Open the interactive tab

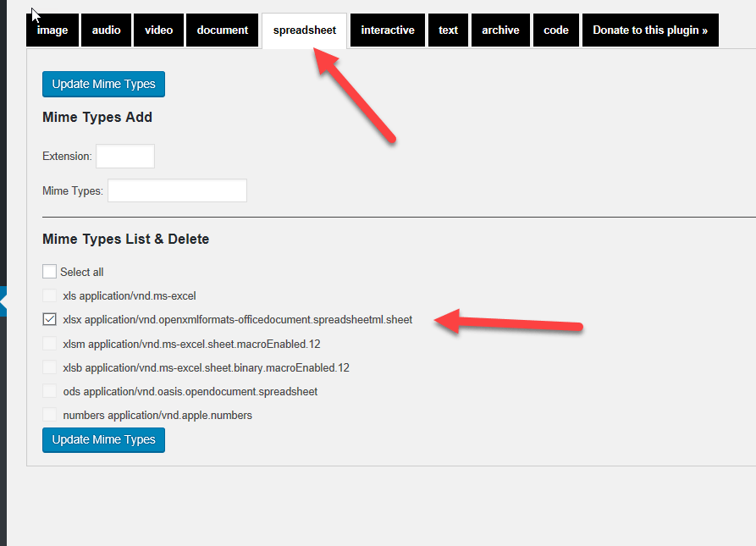[x=388, y=30]
